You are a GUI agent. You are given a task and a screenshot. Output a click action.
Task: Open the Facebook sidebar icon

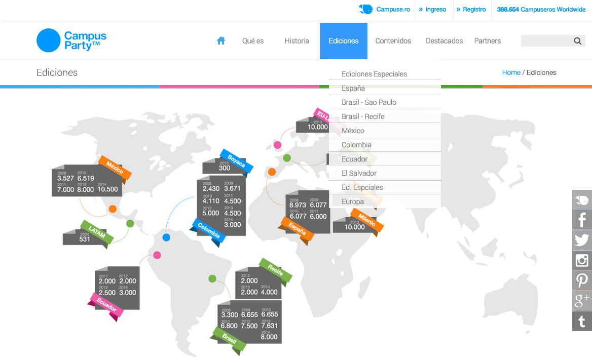click(x=582, y=220)
